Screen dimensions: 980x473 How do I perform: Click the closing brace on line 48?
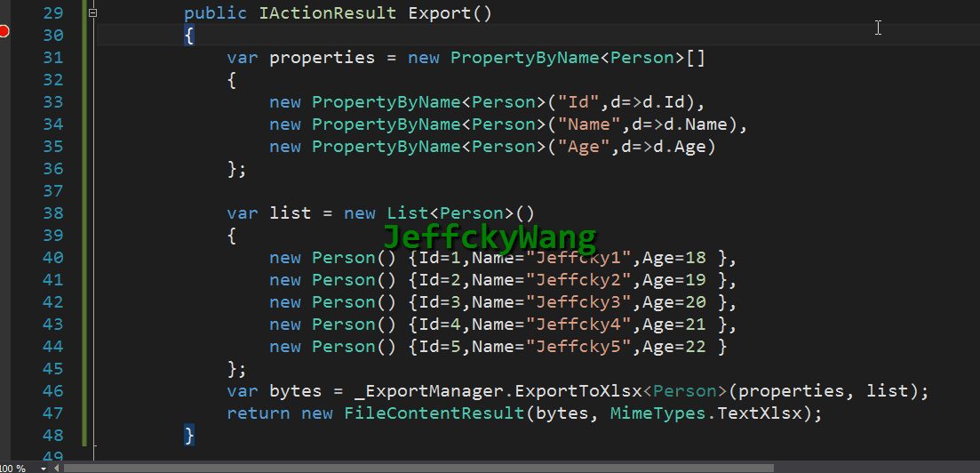(189, 436)
